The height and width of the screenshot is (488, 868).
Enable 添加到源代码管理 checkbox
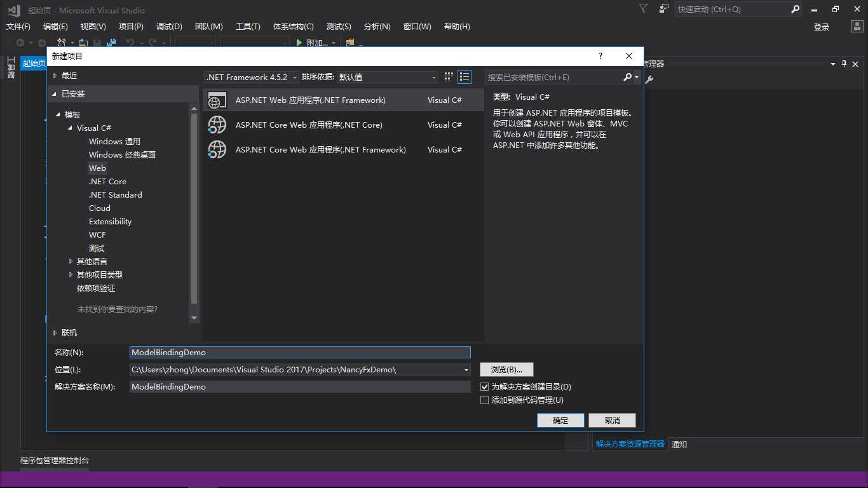tap(485, 400)
